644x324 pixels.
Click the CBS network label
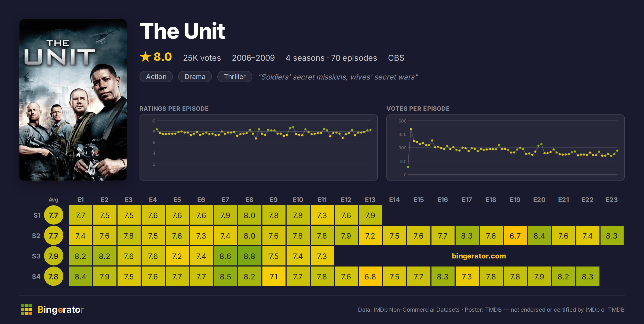[x=396, y=58]
